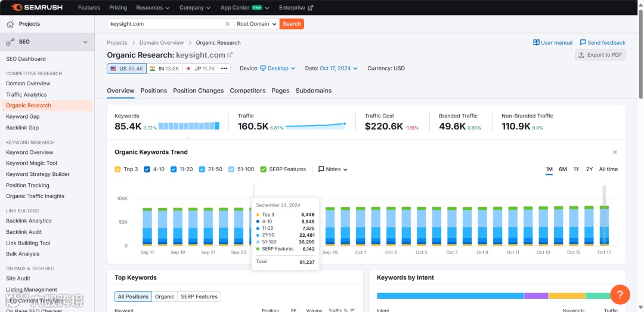
Task: Click the orange Search button
Action: click(292, 24)
